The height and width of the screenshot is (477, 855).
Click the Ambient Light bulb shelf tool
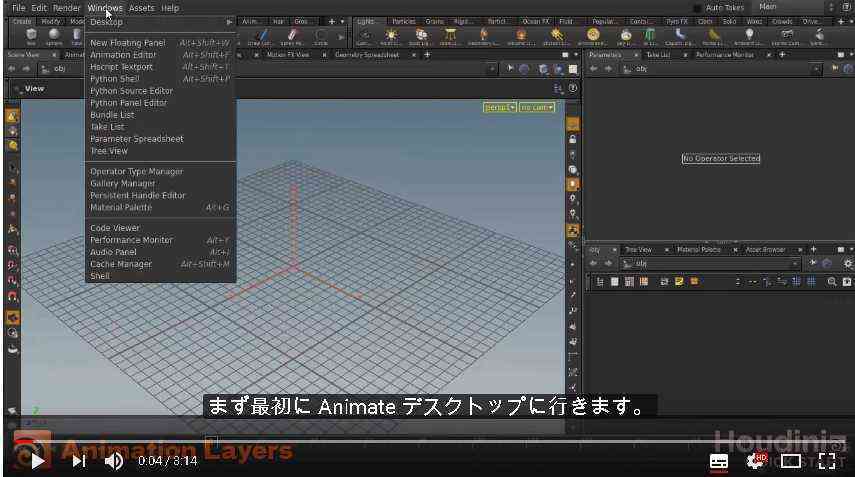pos(749,37)
